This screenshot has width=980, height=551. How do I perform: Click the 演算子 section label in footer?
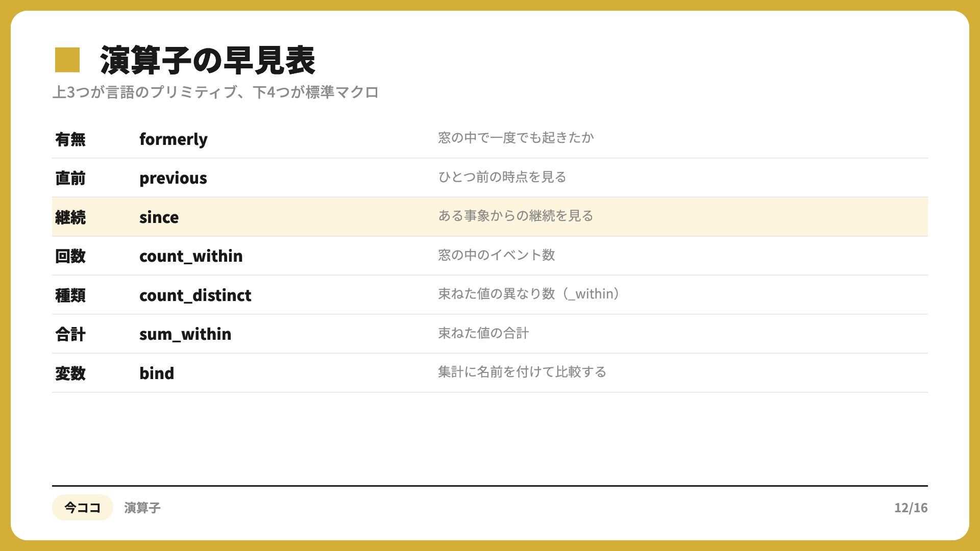tap(142, 508)
